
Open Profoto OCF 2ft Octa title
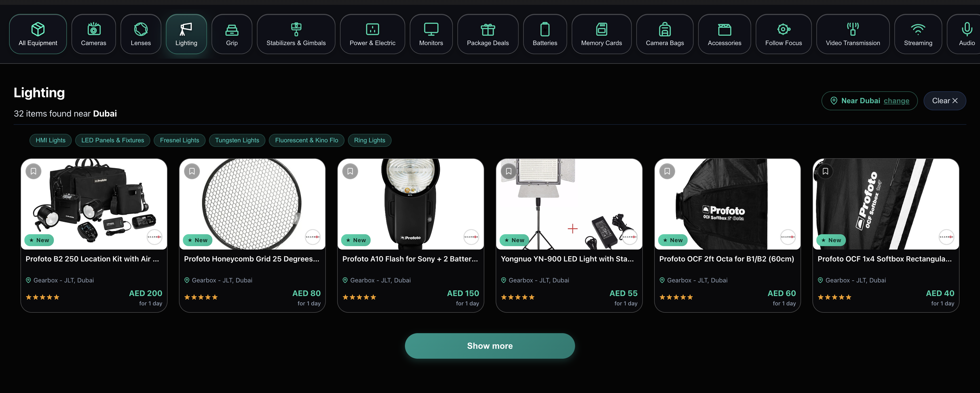click(726, 259)
